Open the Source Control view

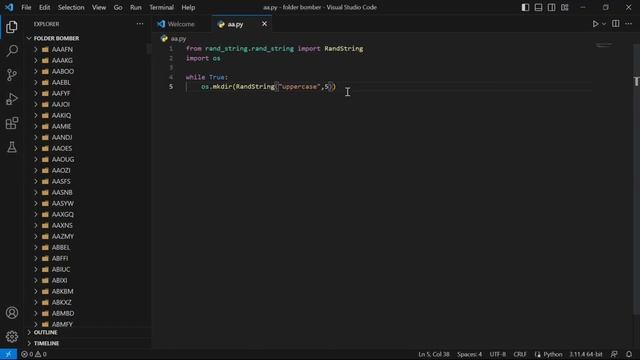[x=12, y=75]
